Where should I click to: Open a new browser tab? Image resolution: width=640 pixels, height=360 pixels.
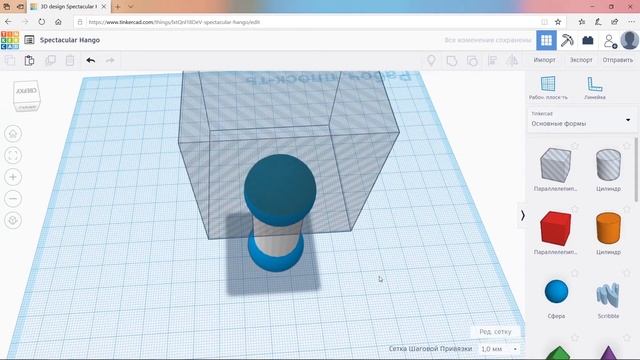click(x=118, y=7)
